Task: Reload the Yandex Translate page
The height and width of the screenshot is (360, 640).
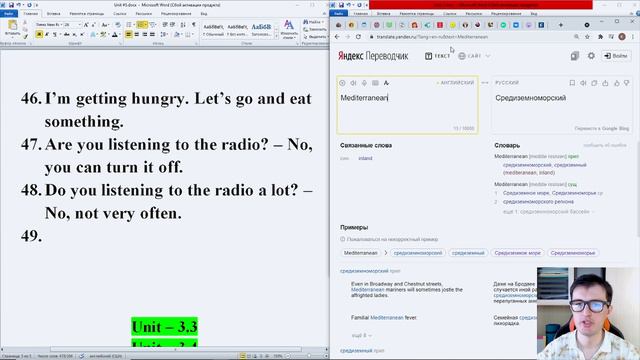Action: click(x=358, y=37)
